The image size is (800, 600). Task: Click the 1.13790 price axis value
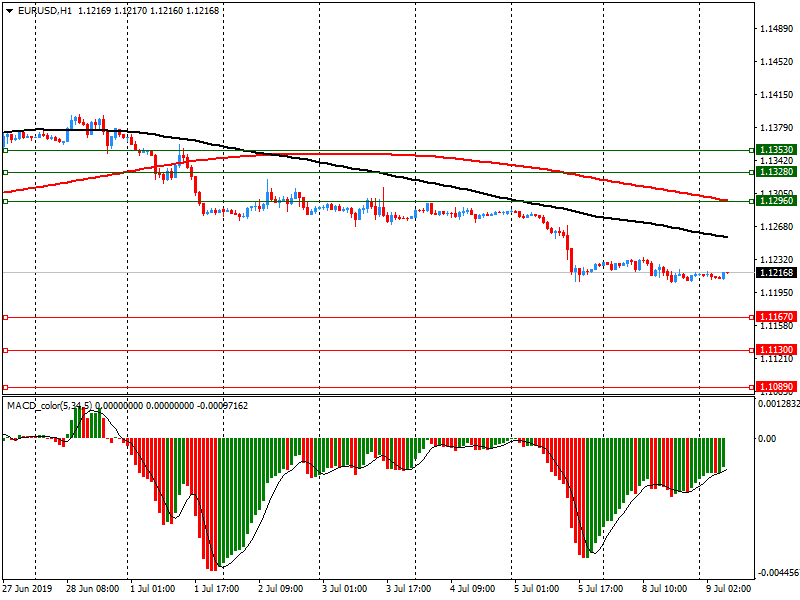click(x=777, y=128)
